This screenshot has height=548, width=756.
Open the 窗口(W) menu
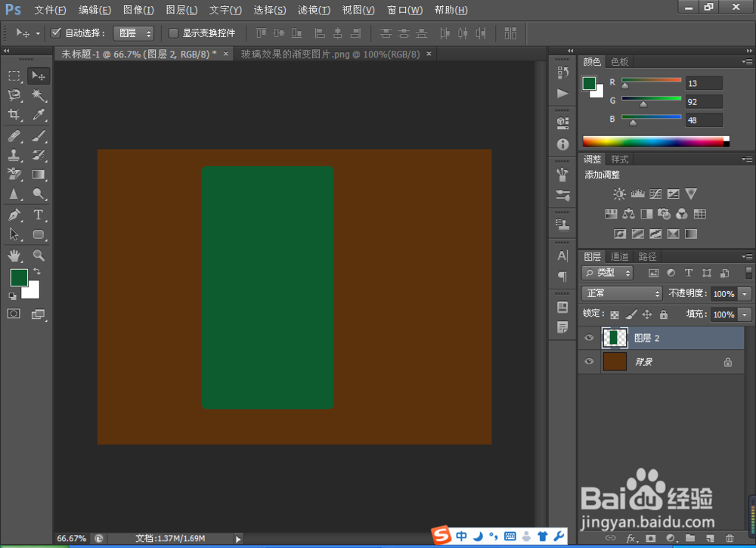point(404,10)
